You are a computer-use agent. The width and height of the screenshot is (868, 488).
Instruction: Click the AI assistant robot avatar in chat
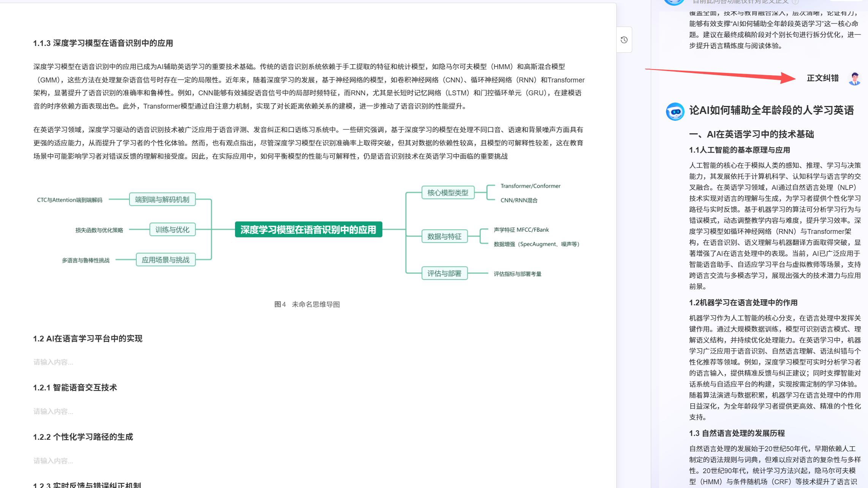674,2
